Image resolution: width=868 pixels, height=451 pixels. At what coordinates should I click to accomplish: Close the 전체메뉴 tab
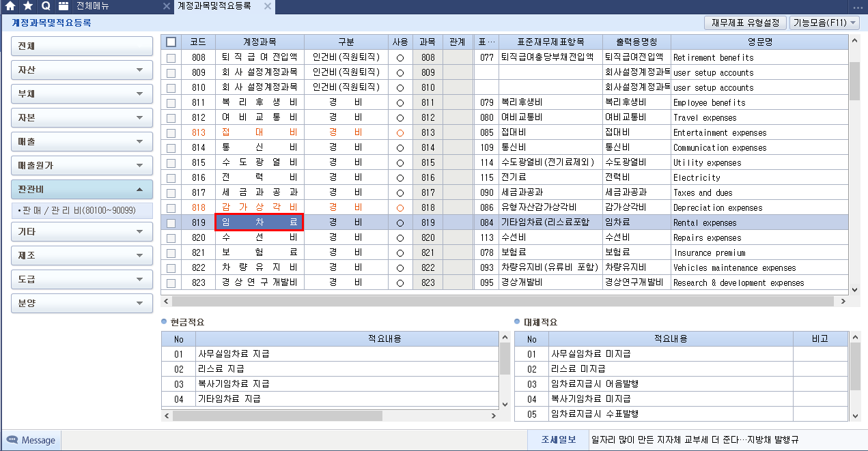pos(167,6)
